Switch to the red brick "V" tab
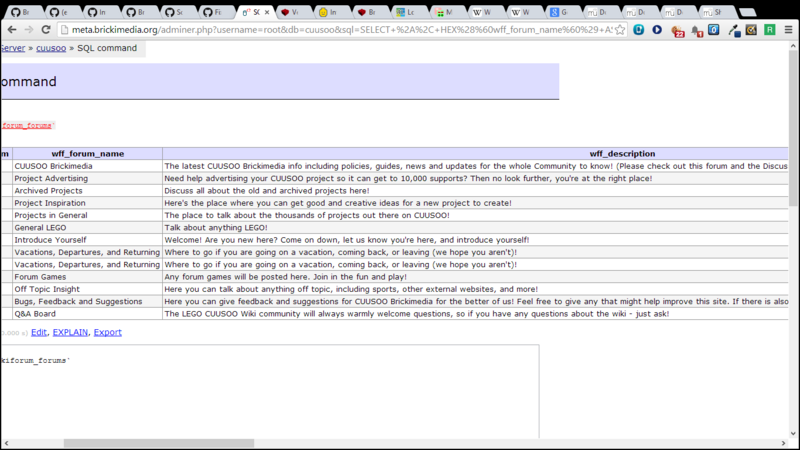The image size is (800, 450). [x=292, y=12]
